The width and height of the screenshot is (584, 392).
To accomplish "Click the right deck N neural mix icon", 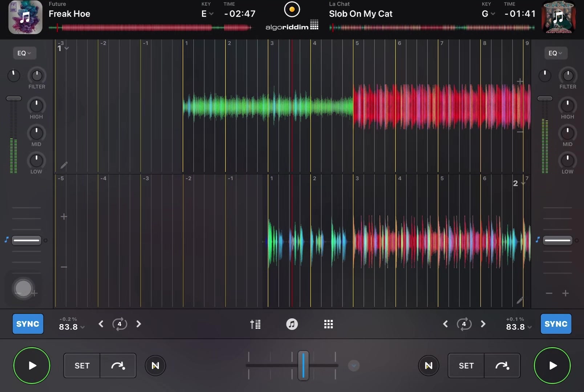I will [429, 366].
